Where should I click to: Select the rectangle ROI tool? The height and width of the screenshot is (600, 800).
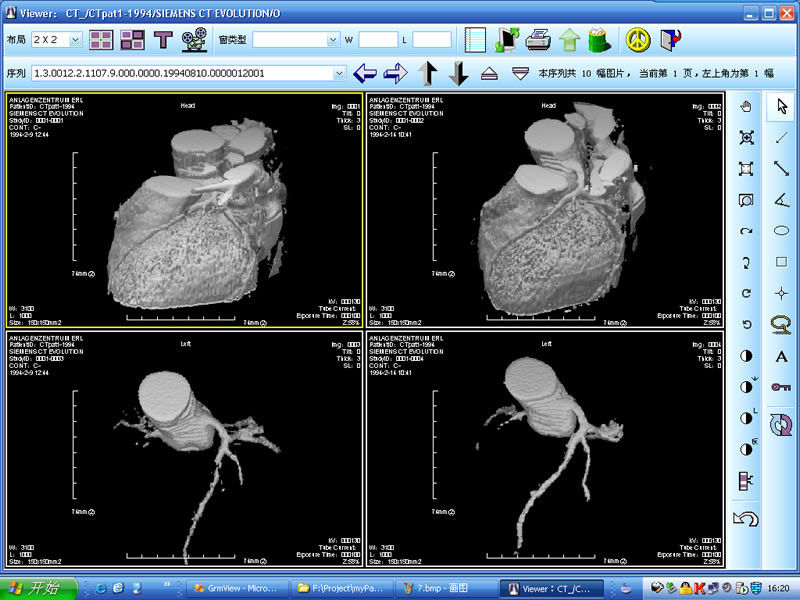pos(781,262)
